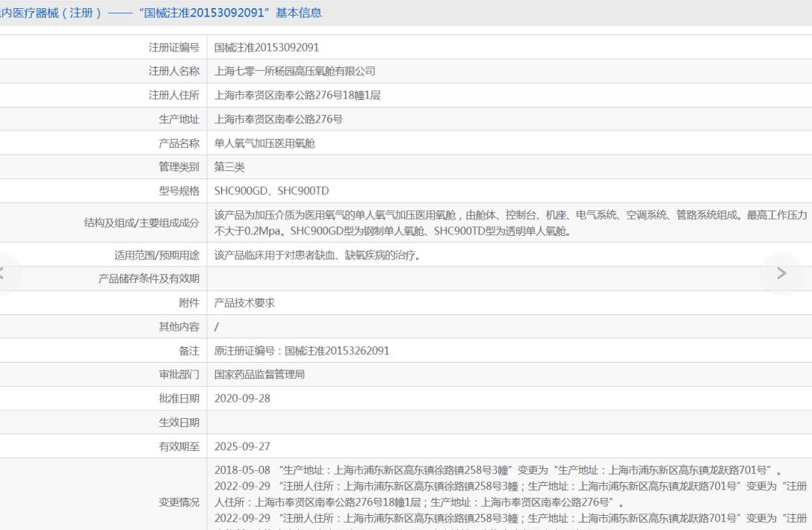Click the approval department 国家药品监督管理局

point(259,375)
